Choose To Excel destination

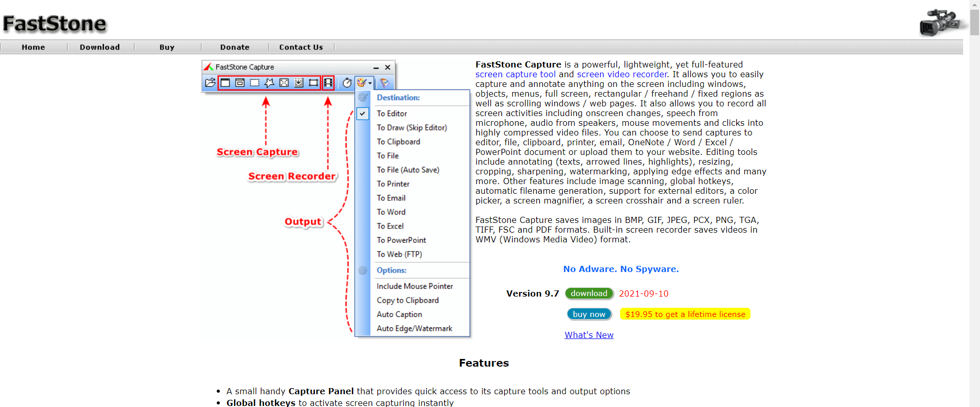(390, 226)
